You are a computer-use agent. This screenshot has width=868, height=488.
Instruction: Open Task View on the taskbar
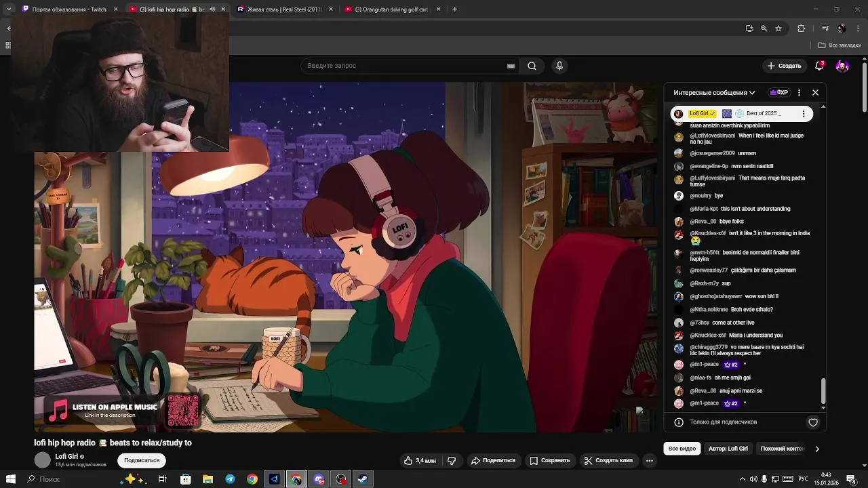click(163, 479)
